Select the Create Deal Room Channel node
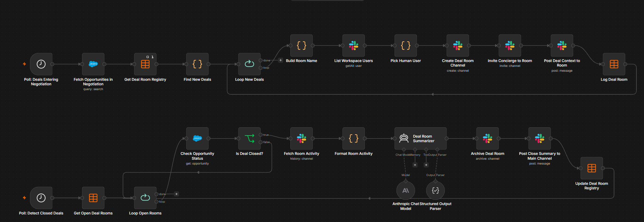The height and width of the screenshot is (222, 644). [458, 46]
